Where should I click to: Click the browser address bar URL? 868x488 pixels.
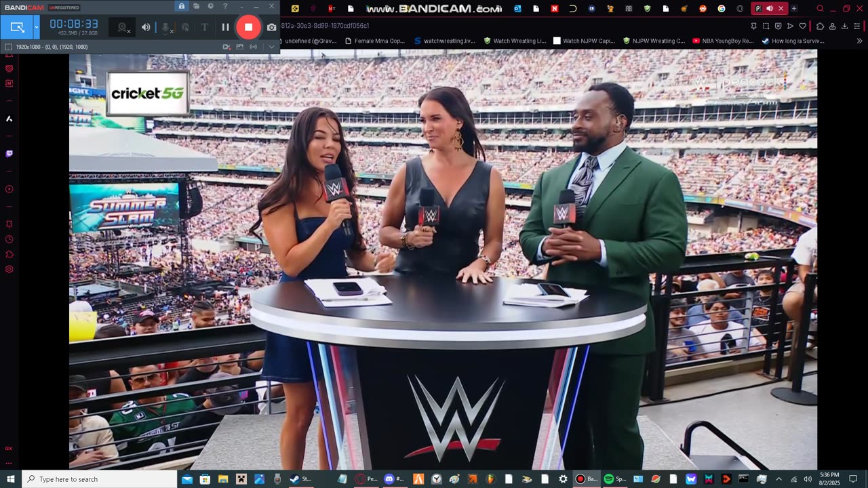pyautogui.click(x=325, y=26)
